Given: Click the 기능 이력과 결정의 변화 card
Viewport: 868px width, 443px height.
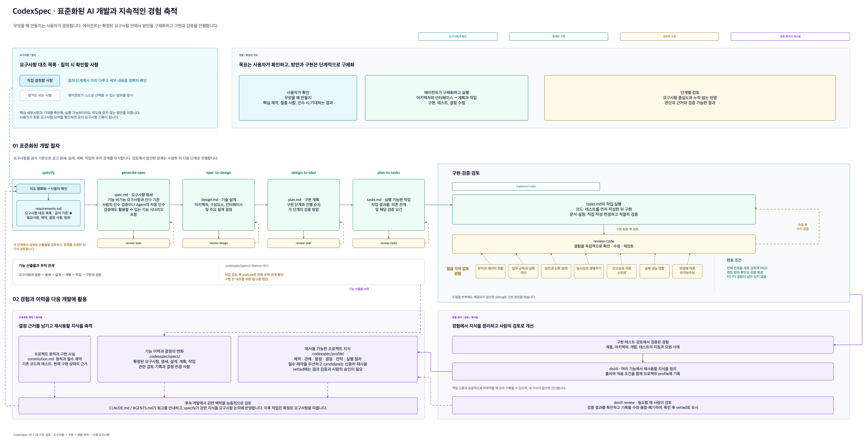Looking at the screenshot, I should click(x=164, y=359).
